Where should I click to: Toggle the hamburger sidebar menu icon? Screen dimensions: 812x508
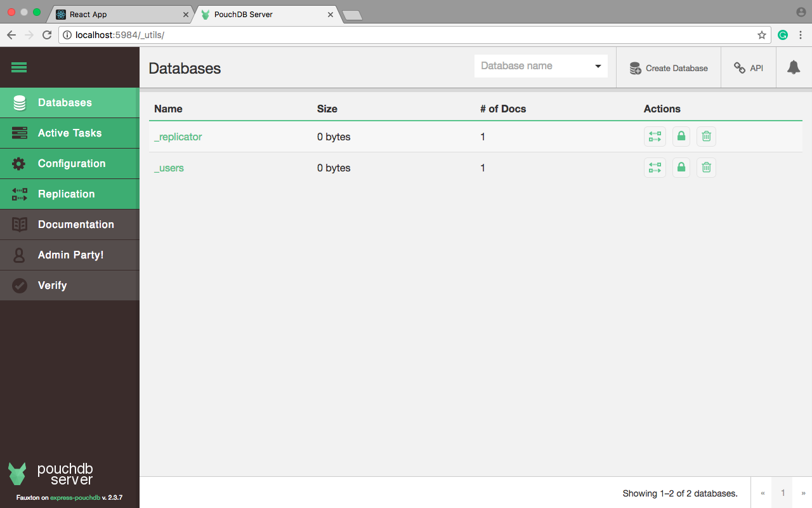tap(19, 67)
